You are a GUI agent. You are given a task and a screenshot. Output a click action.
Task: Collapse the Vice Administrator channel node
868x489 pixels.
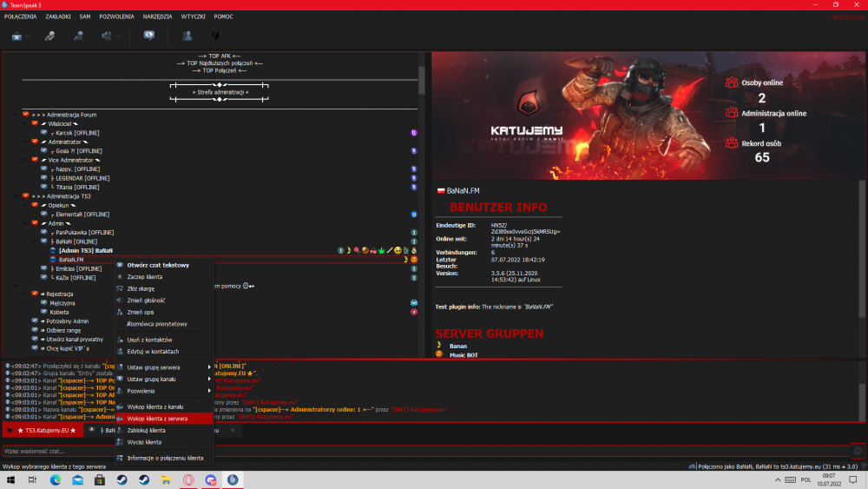pyautogui.click(x=25, y=160)
